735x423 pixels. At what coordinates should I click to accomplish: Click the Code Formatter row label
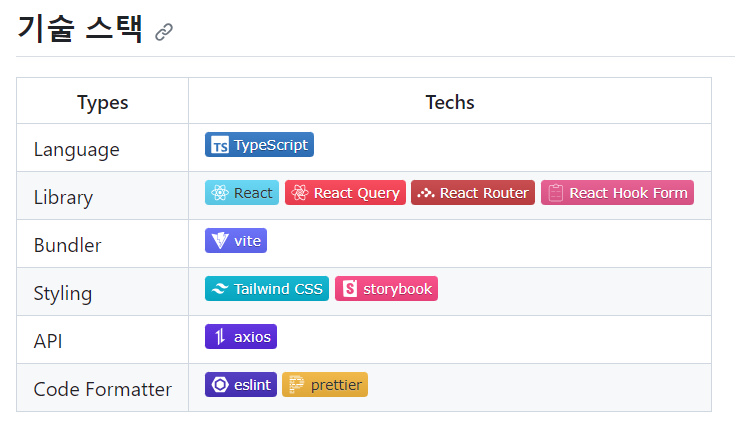(103, 389)
